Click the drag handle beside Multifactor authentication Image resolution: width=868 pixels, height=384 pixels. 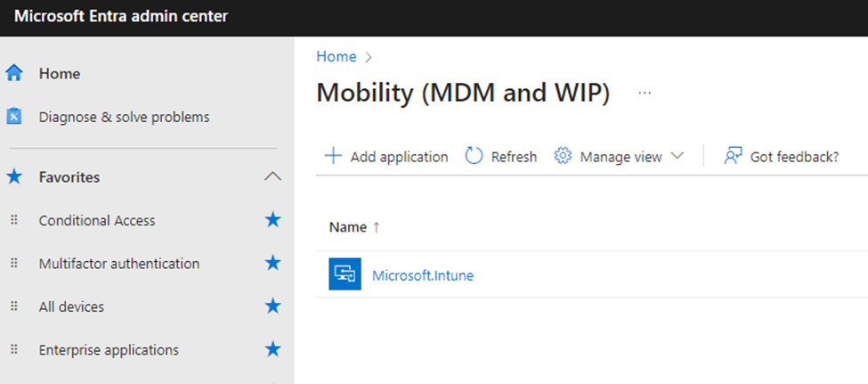[x=14, y=264]
